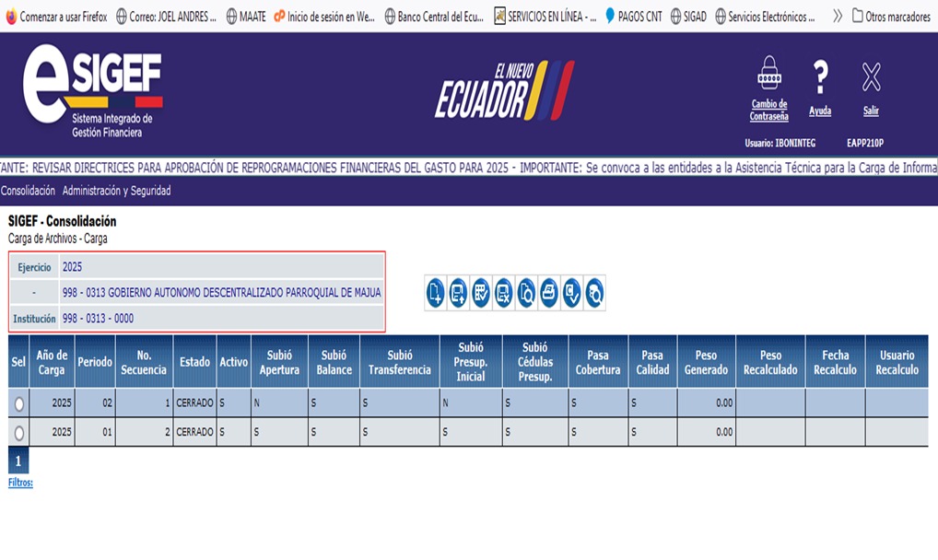Viewport: 938px width, 560px height.
Task: Open the Ayuda question mark help
Action: click(820, 79)
